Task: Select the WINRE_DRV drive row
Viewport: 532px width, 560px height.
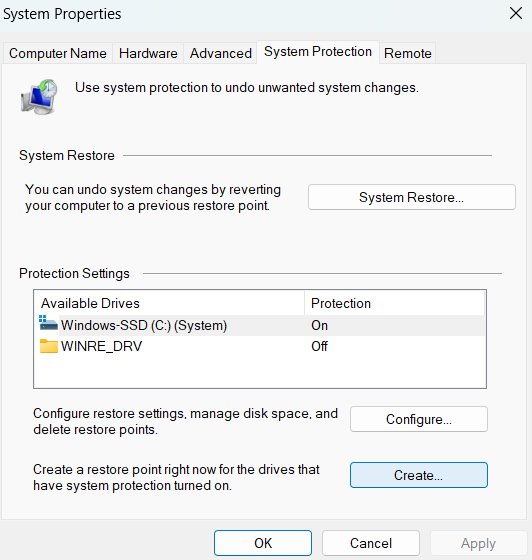Action: coord(261,346)
